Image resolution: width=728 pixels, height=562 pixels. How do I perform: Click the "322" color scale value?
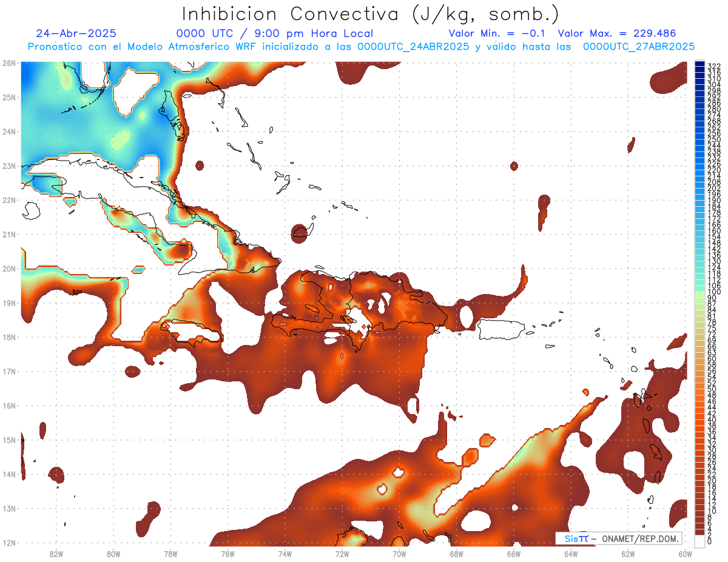[x=714, y=66]
